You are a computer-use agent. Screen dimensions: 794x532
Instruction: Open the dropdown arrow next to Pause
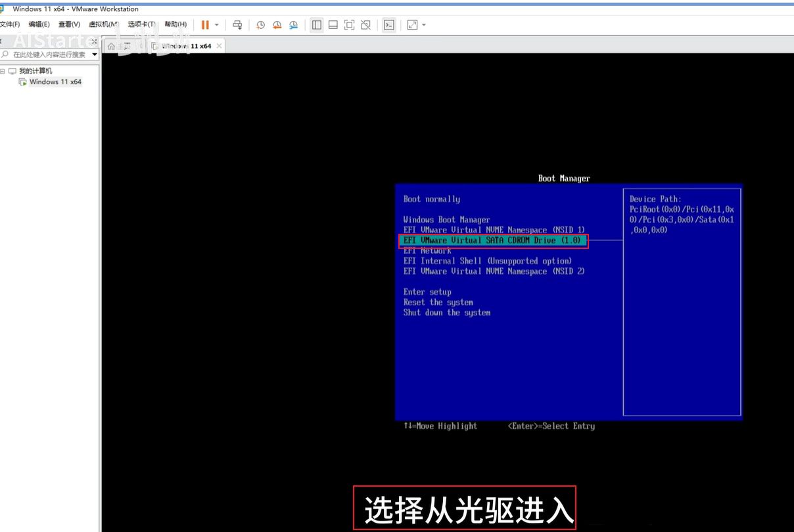click(217, 25)
